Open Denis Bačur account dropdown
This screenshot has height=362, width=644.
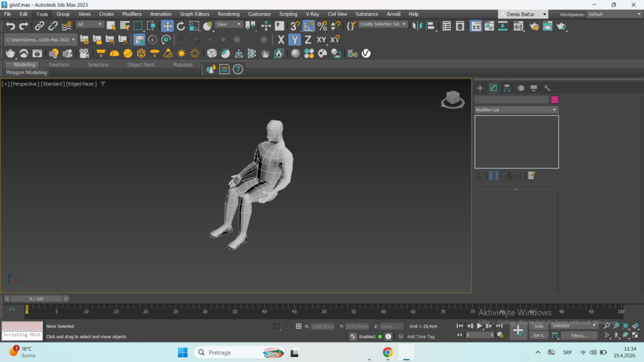click(523, 14)
